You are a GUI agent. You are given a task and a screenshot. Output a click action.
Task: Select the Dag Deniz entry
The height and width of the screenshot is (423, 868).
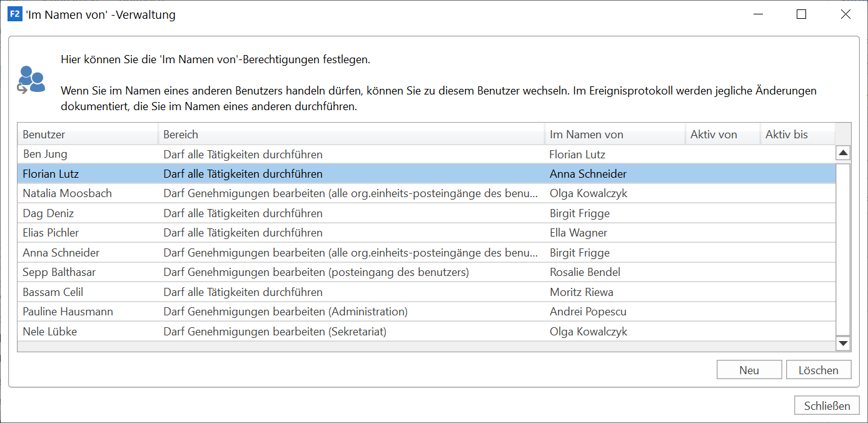[48, 213]
